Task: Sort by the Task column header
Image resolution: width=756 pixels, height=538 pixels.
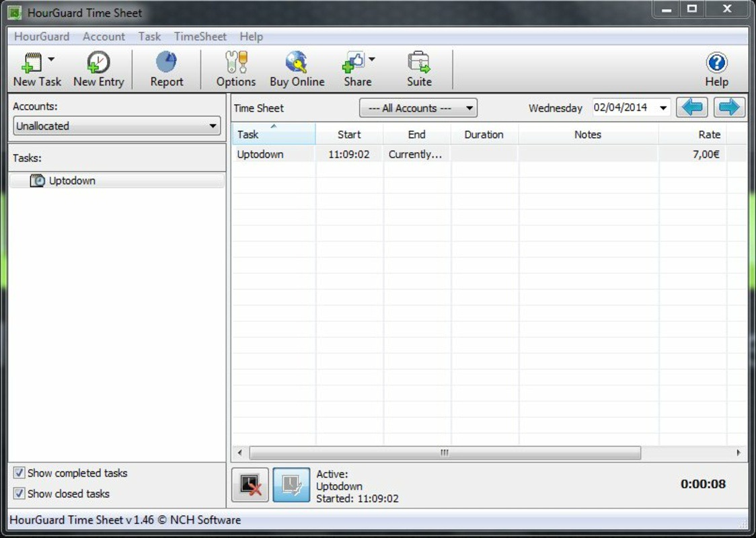Action: pyautogui.click(x=273, y=134)
